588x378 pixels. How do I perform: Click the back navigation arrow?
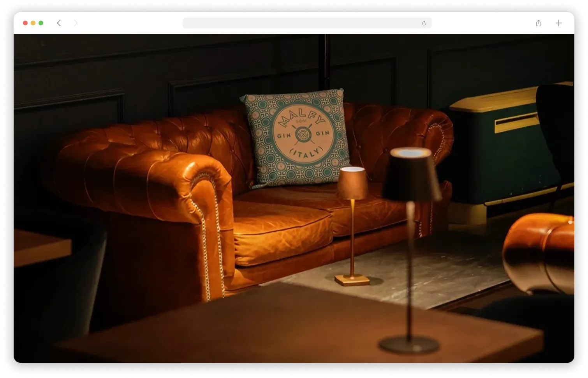(x=59, y=23)
